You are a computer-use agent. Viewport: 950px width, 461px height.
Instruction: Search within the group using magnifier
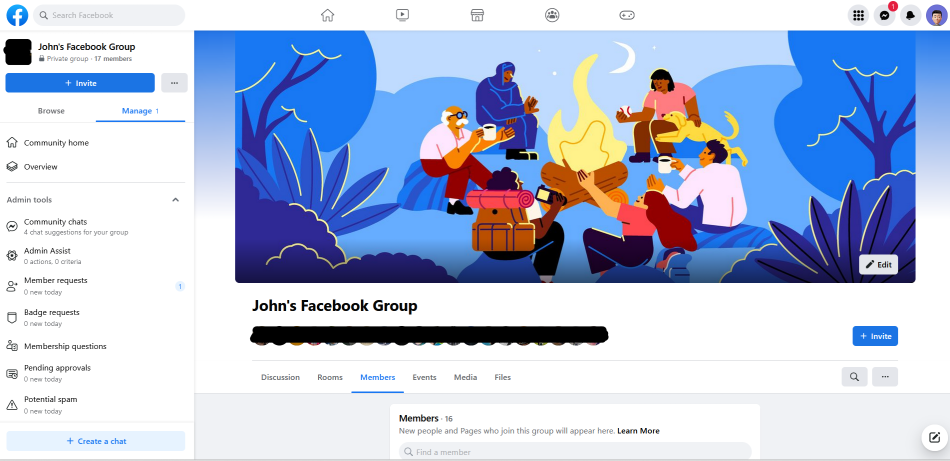click(x=854, y=377)
